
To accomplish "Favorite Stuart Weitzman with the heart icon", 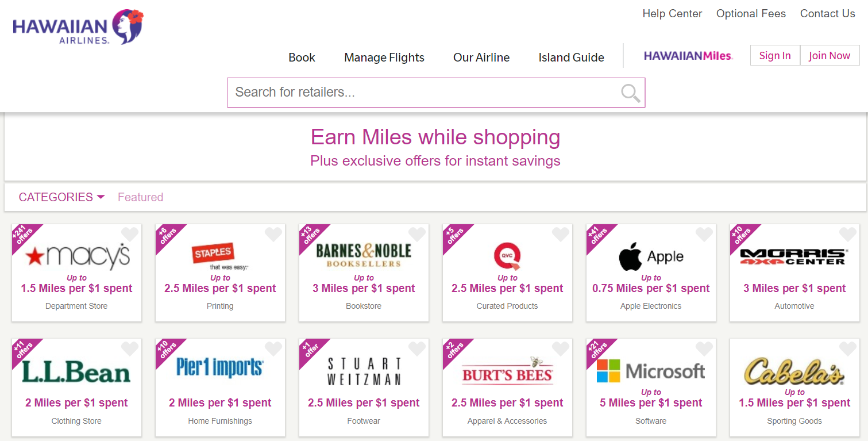I will click(x=417, y=348).
